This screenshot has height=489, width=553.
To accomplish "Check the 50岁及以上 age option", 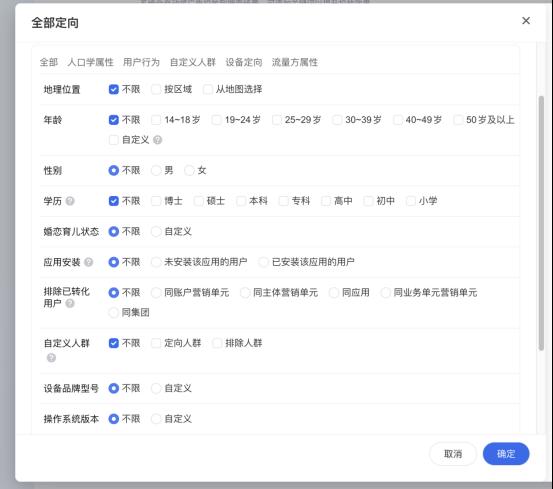I will (458, 120).
